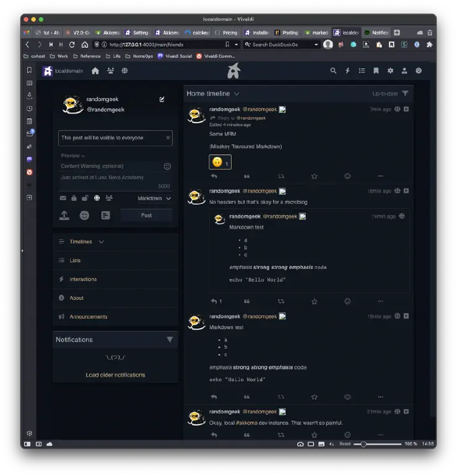The height and width of the screenshot is (476, 457).
Task: Expand the Home timeline dropdown
Action: pyautogui.click(x=237, y=94)
